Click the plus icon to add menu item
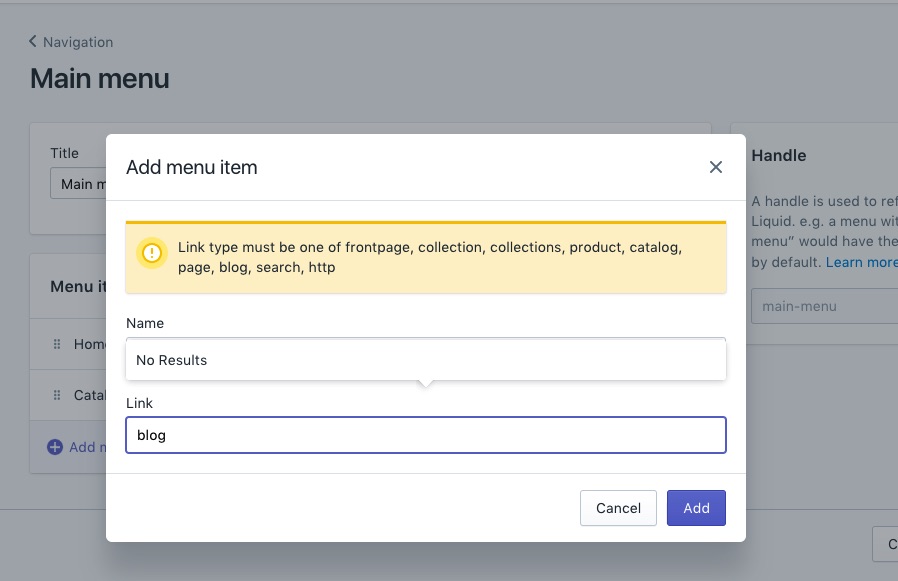This screenshot has width=898, height=581. [55, 447]
